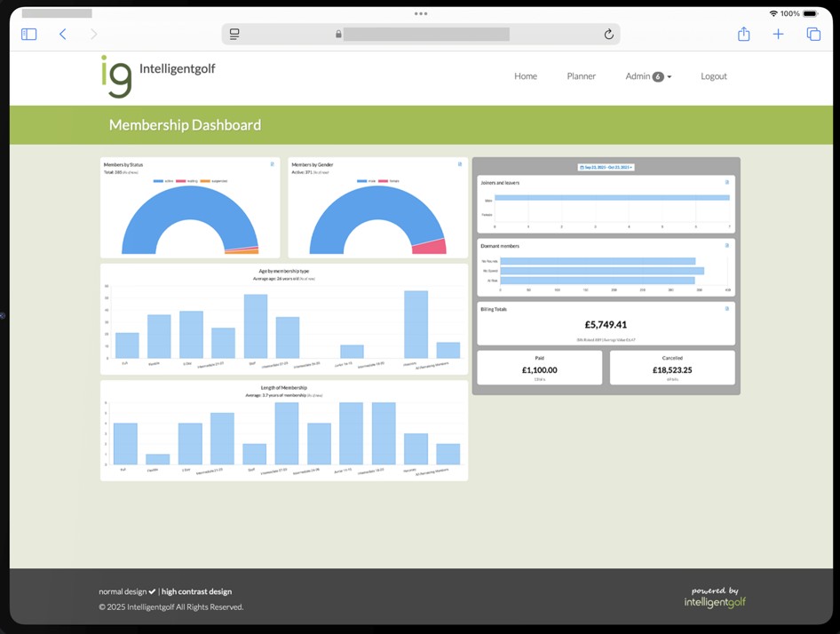Open the Safari tab overview icon
This screenshot has width=840, height=634.
(x=812, y=34)
